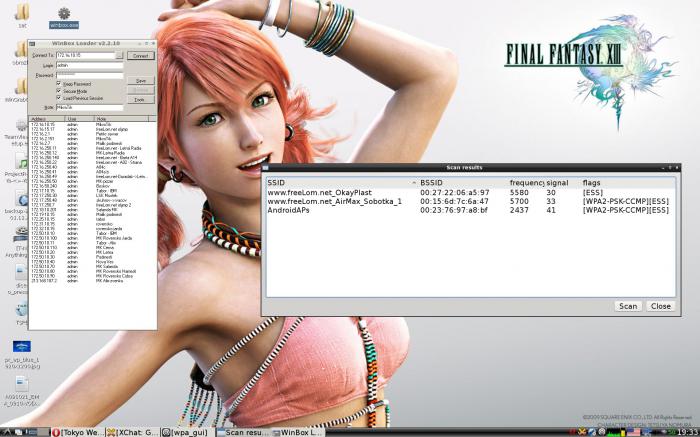Viewport: 700px width, 437px height.
Task: Click the Login input field
Action: coord(90,66)
